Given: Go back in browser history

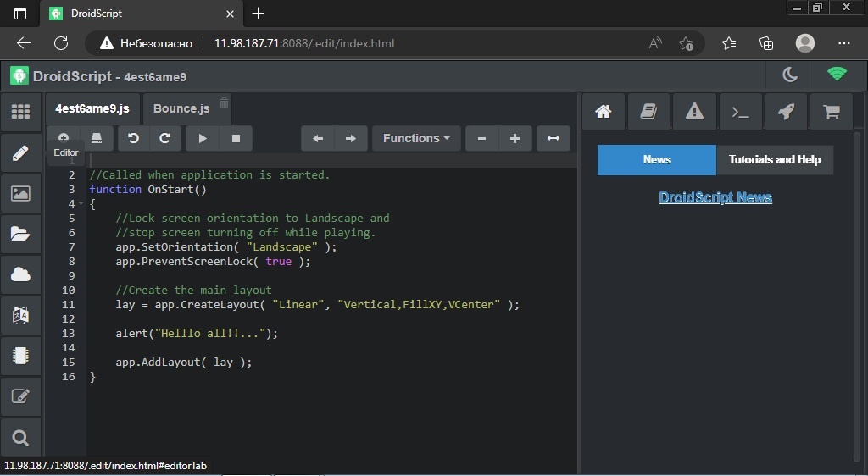Looking at the screenshot, I should pos(23,43).
